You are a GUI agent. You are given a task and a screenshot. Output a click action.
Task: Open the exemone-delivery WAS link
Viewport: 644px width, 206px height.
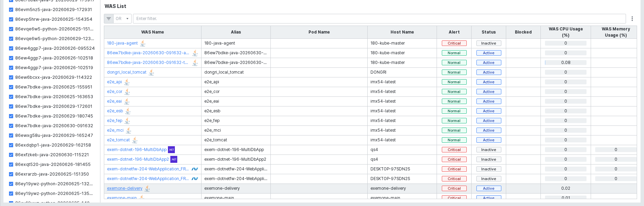(x=125, y=188)
